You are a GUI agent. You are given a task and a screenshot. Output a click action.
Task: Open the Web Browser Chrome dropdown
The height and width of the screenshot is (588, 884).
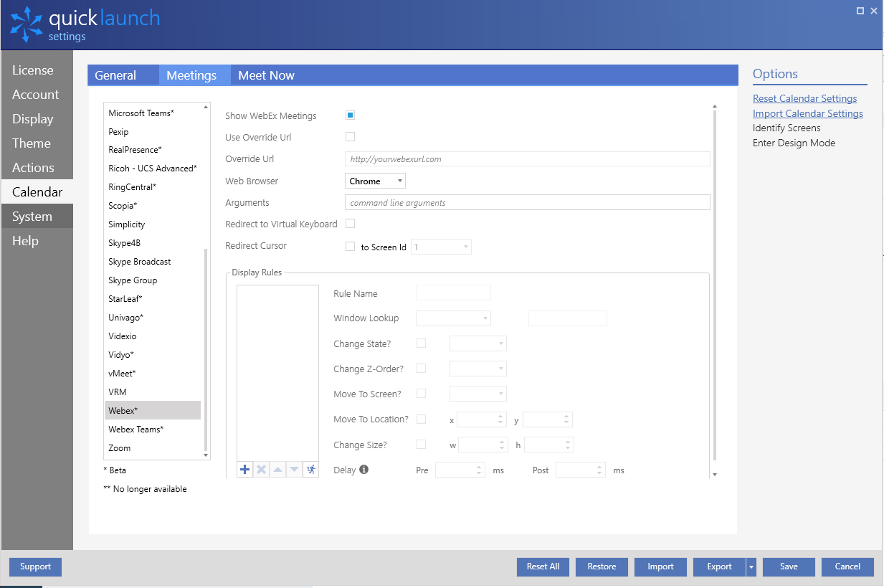click(375, 181)
